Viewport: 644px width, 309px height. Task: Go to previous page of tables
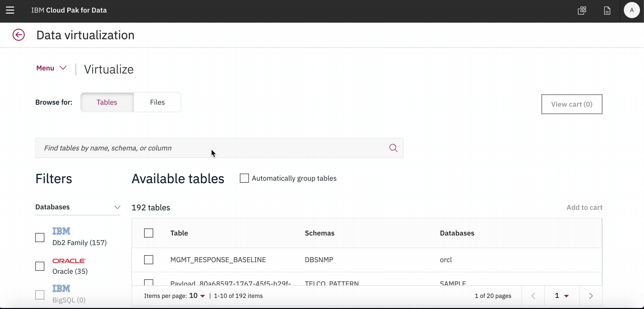[x=533, y=296]
